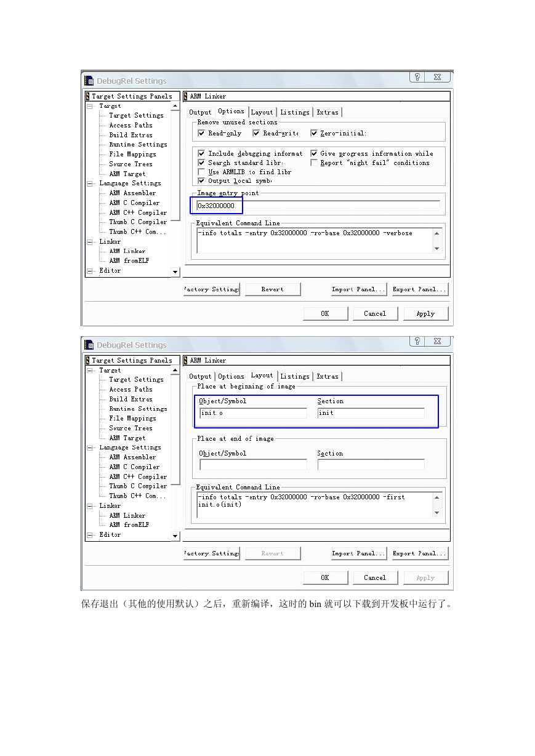Screen dimensions: 535x756
Task: Click the help question-mark button in Layout dialog
Action: pos(417,341)
